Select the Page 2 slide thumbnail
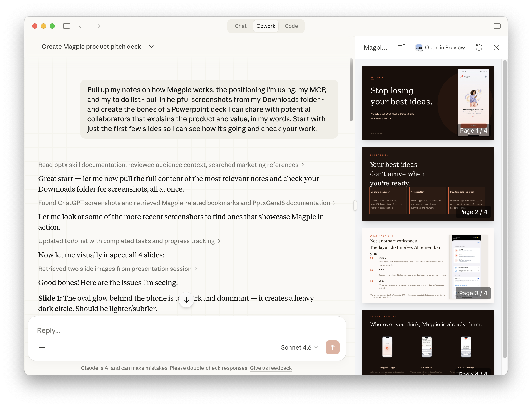The height and width of the screenshot is (407, 532). [428, 184]
